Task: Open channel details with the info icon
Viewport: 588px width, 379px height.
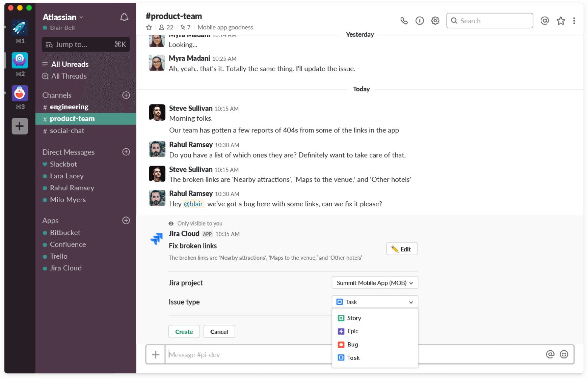Action: tap(420, 21)
